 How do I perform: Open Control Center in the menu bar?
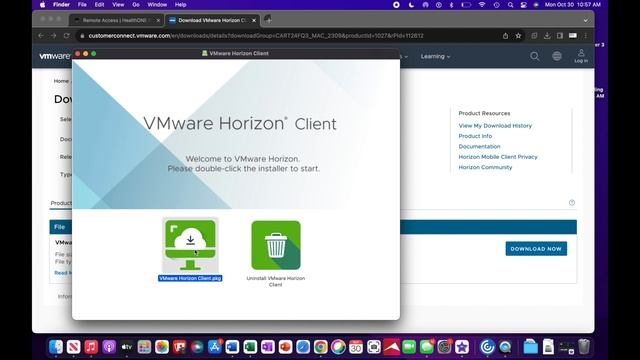point(524,5)
